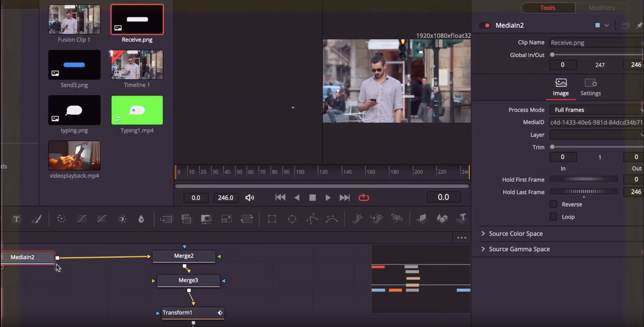Add a Transform node from toolbar
The image size is (644, 327).
pyautogui.click(x=247, y=219)
